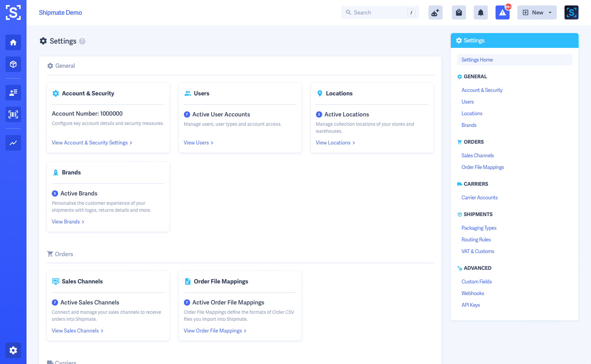The image size is (591, 364).
Task: Click the Locations pin card icon
Action: 320,93
